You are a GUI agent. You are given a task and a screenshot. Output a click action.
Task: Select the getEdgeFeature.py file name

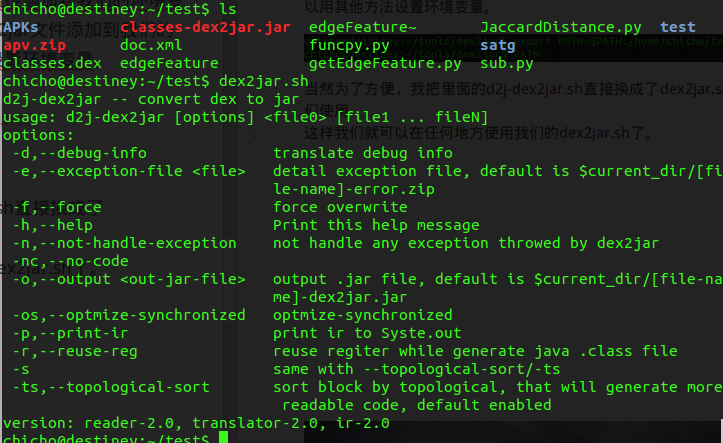[385, 64]
